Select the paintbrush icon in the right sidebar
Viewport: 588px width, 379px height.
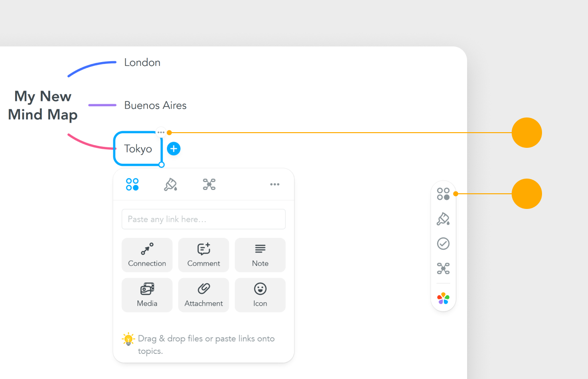[443, 219]
